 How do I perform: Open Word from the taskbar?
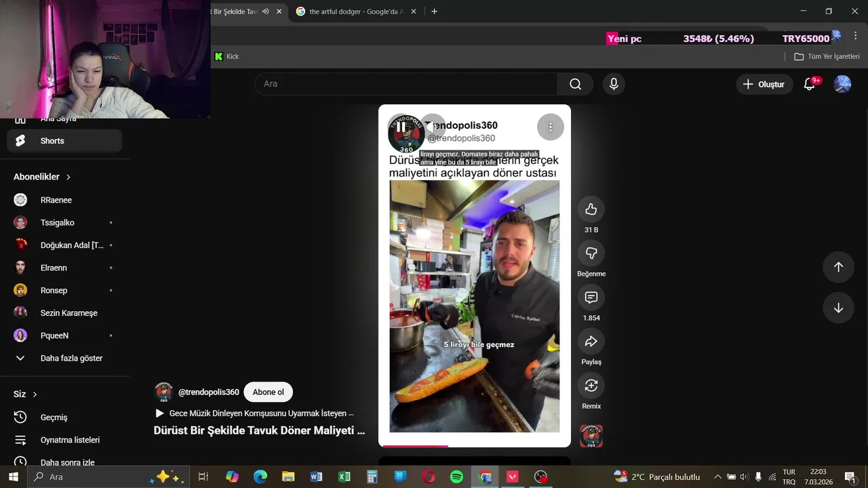pos(316,477)
